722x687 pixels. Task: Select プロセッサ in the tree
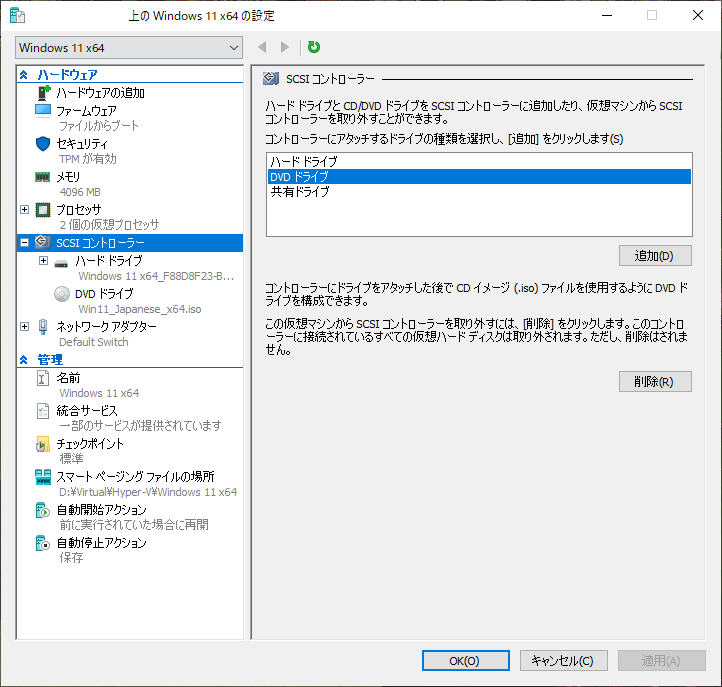click(79, 210)
